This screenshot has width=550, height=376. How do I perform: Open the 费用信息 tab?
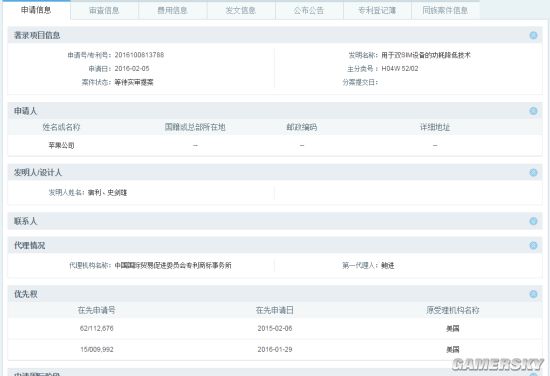click(173, 11)
